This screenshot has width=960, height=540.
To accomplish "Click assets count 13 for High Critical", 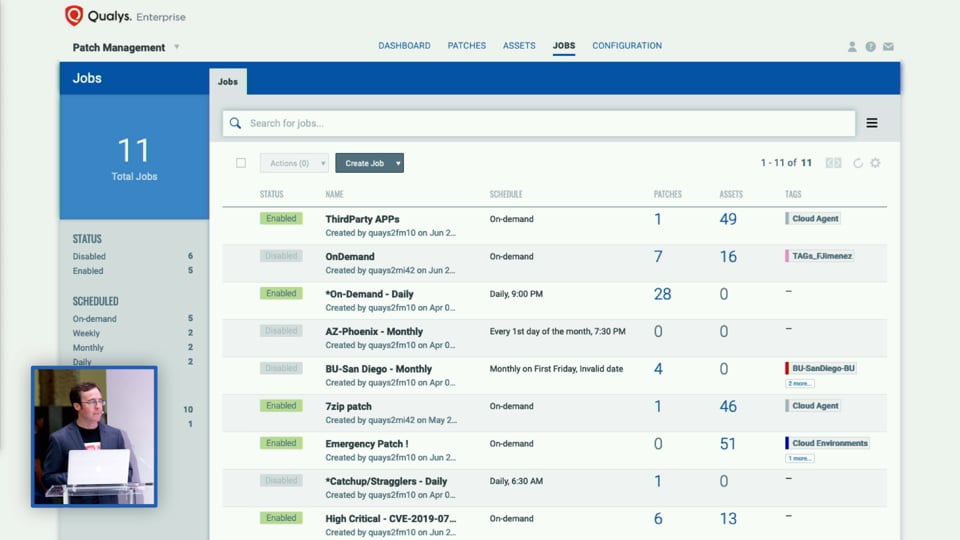I will click(728, 519).
